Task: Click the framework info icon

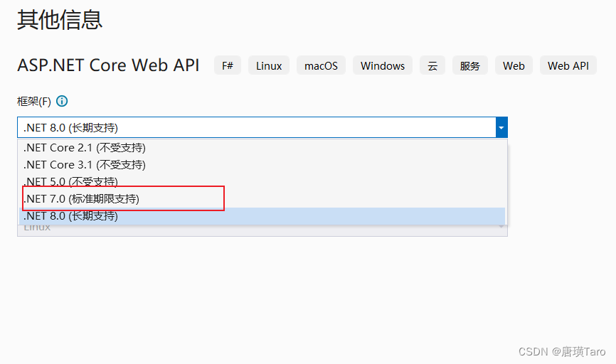Action: 62,101
